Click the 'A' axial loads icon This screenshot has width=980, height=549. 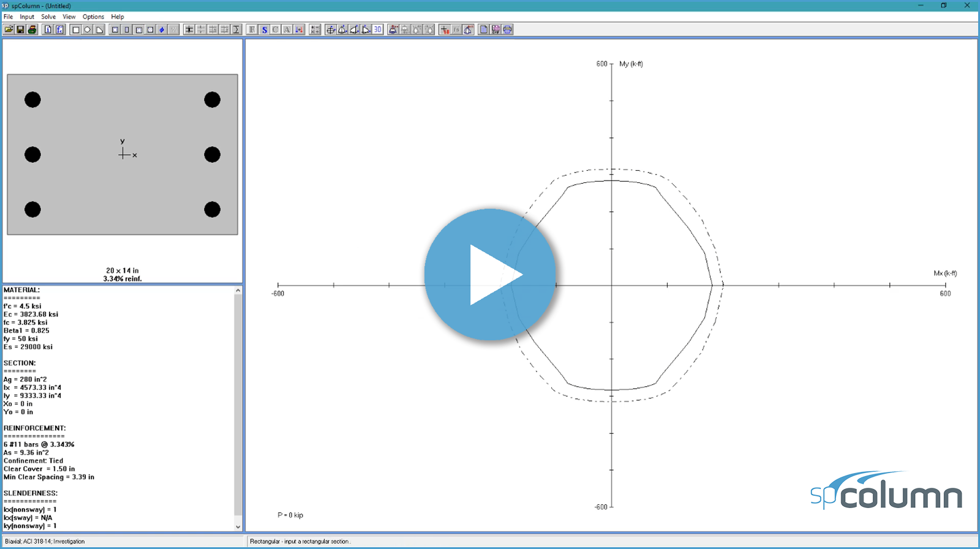(x=287, y=29)
